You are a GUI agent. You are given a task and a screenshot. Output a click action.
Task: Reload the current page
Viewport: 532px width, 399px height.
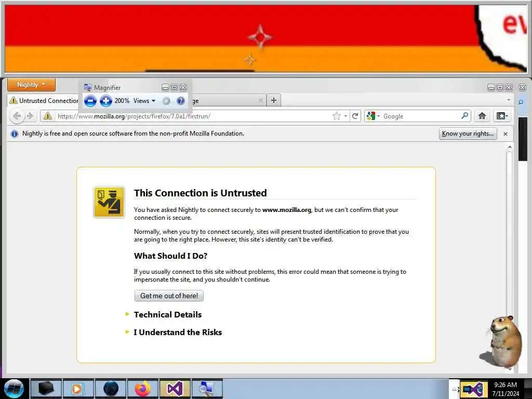click(355, 116)
